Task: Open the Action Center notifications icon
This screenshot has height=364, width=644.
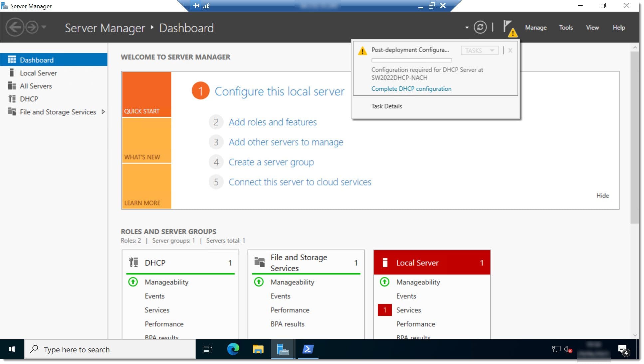Action: point(623,349)
